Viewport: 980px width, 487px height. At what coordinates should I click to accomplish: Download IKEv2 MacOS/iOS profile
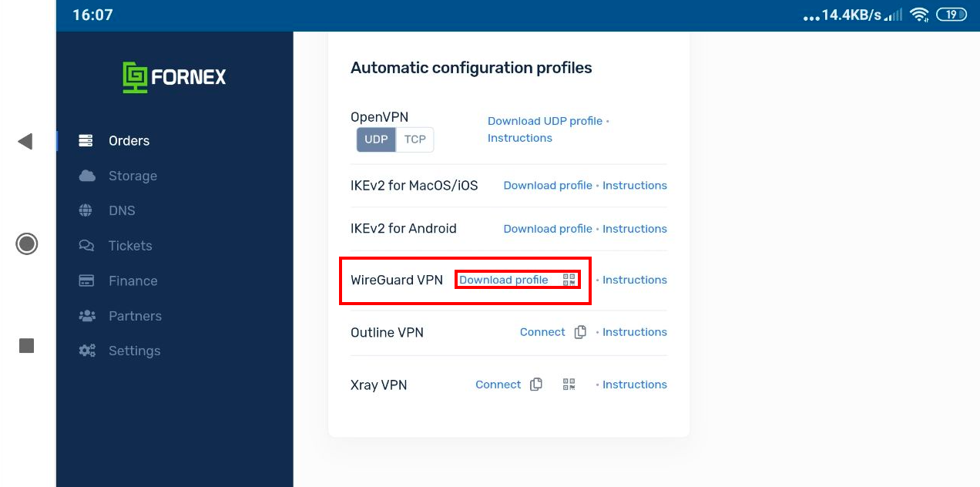pos(548,186)
